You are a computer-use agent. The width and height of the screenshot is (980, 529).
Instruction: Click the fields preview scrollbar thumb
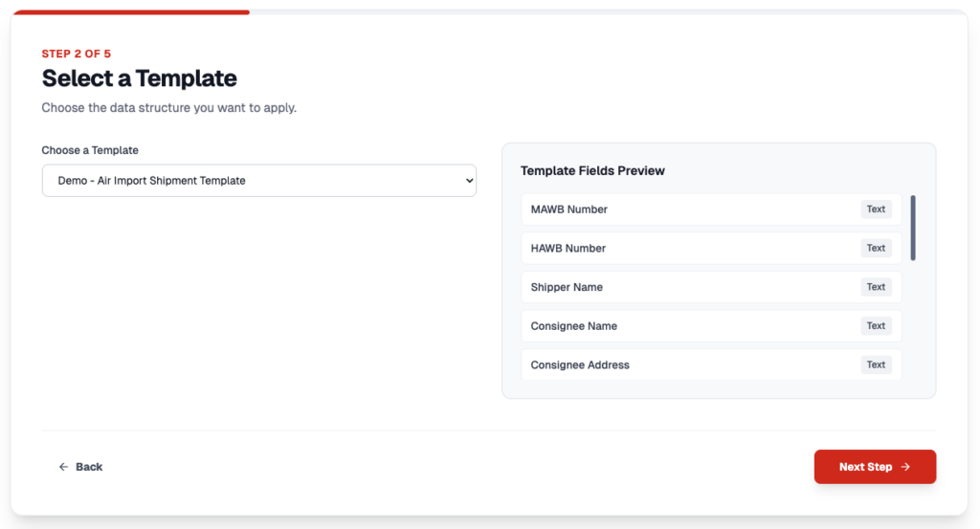pos(913,228)
